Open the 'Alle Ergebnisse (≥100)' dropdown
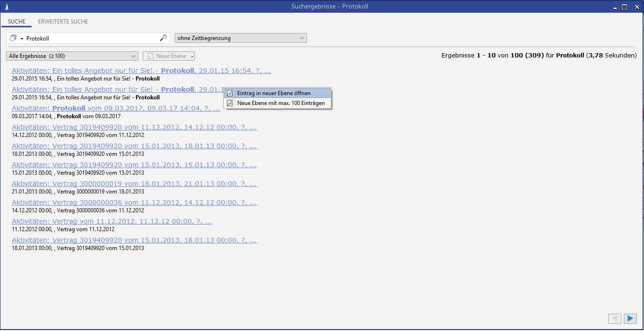Image resolution: width=644 pixels, height=331 pixels. (x=72, y=56)
